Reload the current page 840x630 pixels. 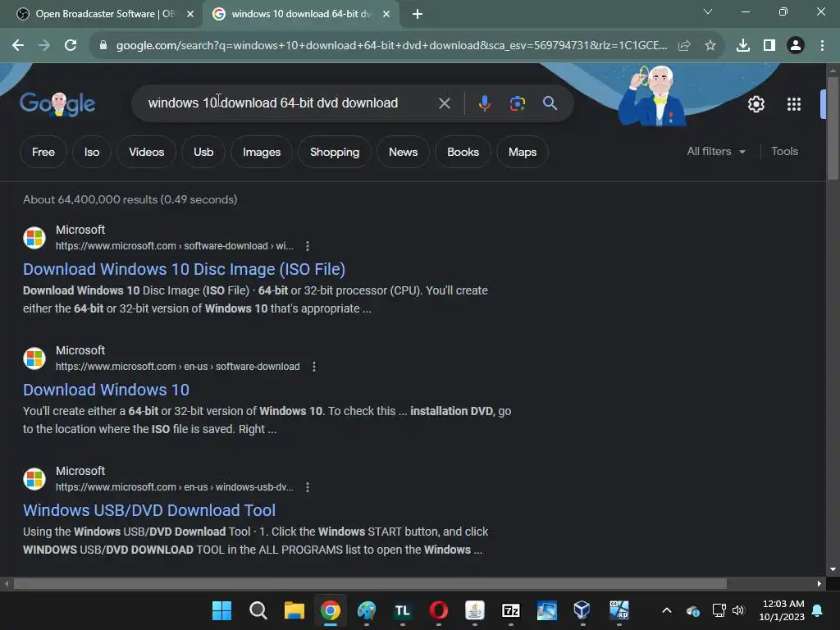[x=71, y=46]
